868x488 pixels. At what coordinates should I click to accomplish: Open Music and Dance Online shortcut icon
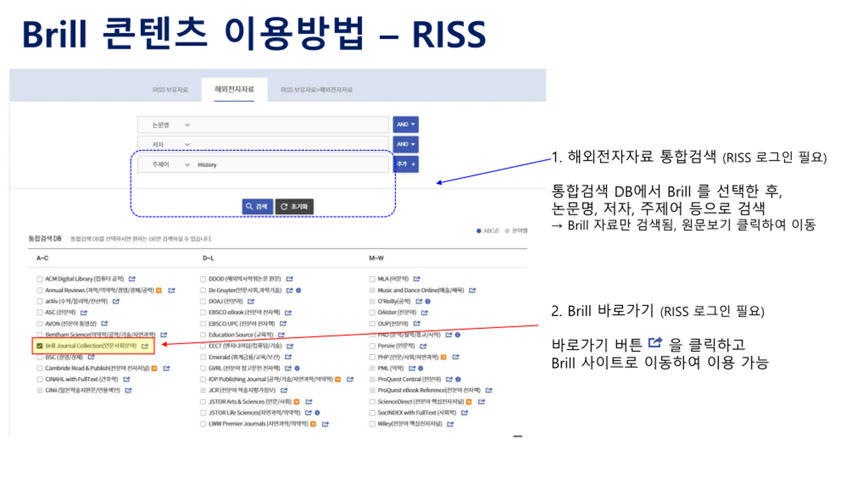point(472,290)
